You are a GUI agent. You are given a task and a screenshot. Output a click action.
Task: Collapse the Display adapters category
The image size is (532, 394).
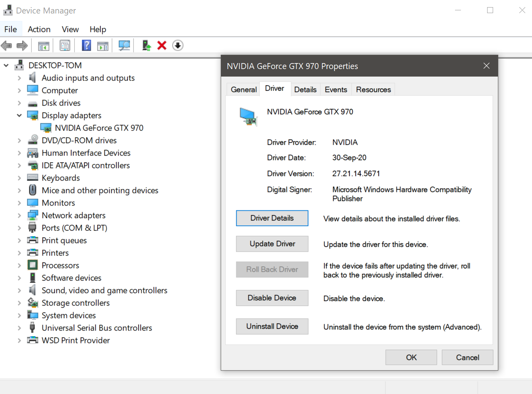pos(19,115)
